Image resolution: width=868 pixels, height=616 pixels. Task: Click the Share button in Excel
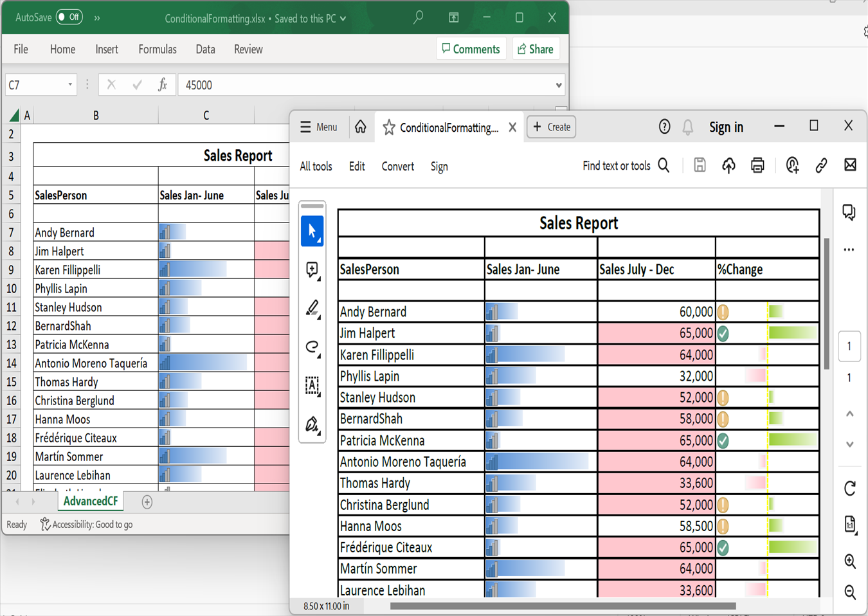click(x=536, y=50)
